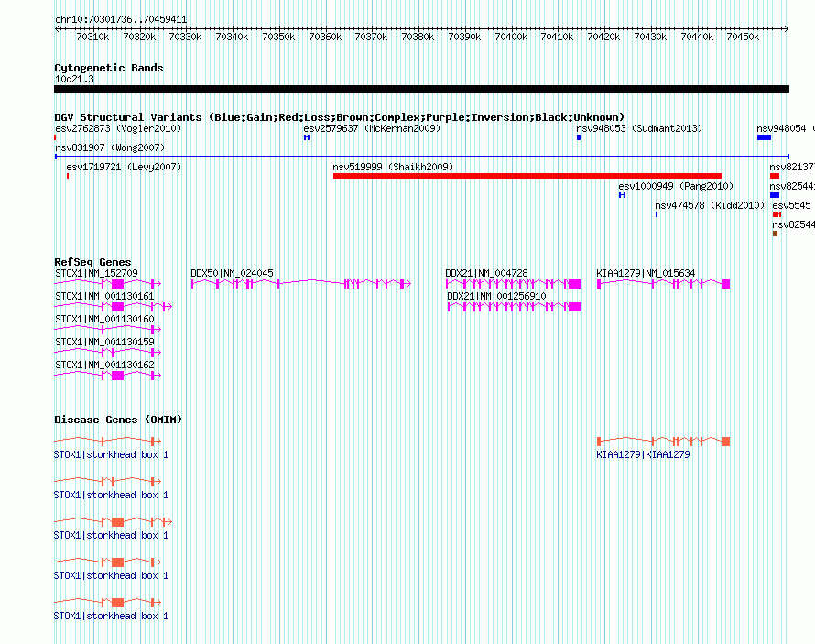Open STOX1|NM_152709 transcript label
The width and height of the screenshot is (815, 644).
(x=97, y=273)
